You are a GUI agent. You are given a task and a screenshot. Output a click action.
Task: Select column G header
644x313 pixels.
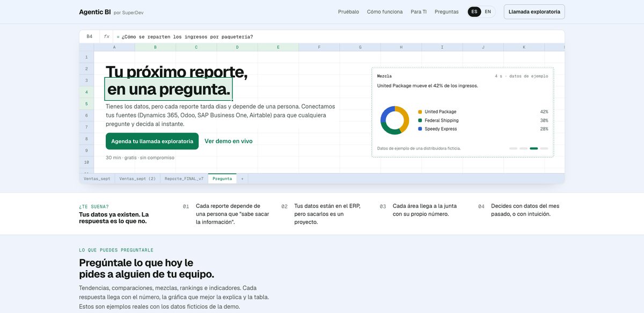pyautogui.click(x=360, y=47)
